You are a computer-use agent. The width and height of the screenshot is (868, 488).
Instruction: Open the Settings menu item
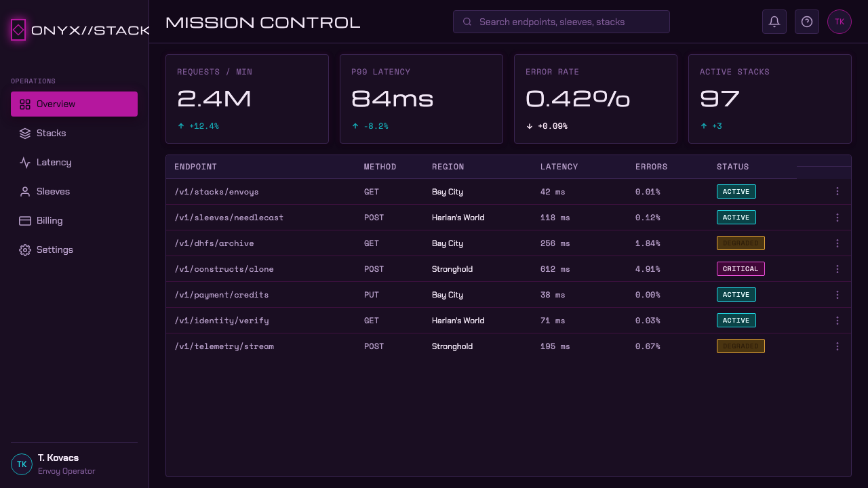point(74,250)
